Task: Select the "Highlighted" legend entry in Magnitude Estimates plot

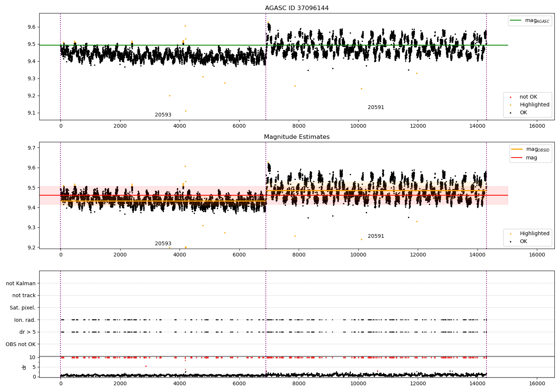Action: (535, 234)
